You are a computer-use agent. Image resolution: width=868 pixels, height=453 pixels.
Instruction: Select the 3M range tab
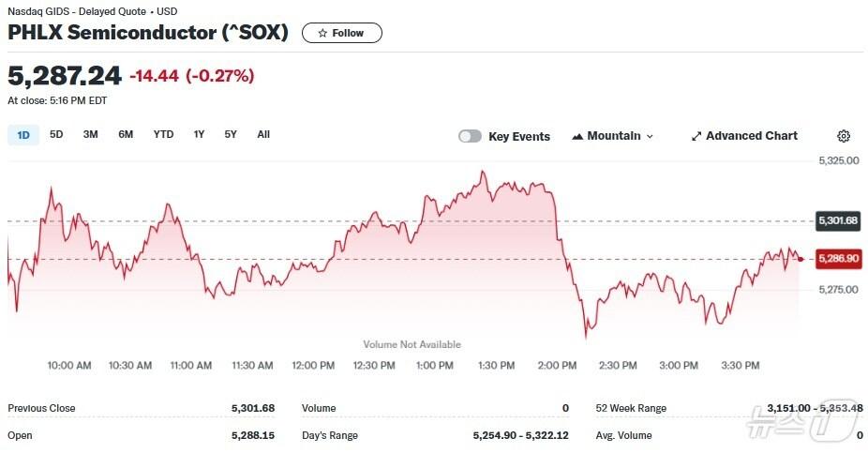click(x=90, y=134)
